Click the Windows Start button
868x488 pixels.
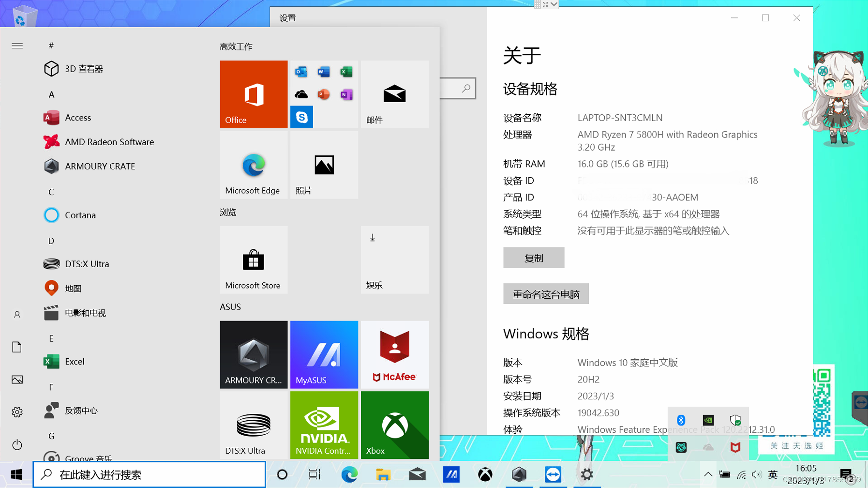pos(16,474)
